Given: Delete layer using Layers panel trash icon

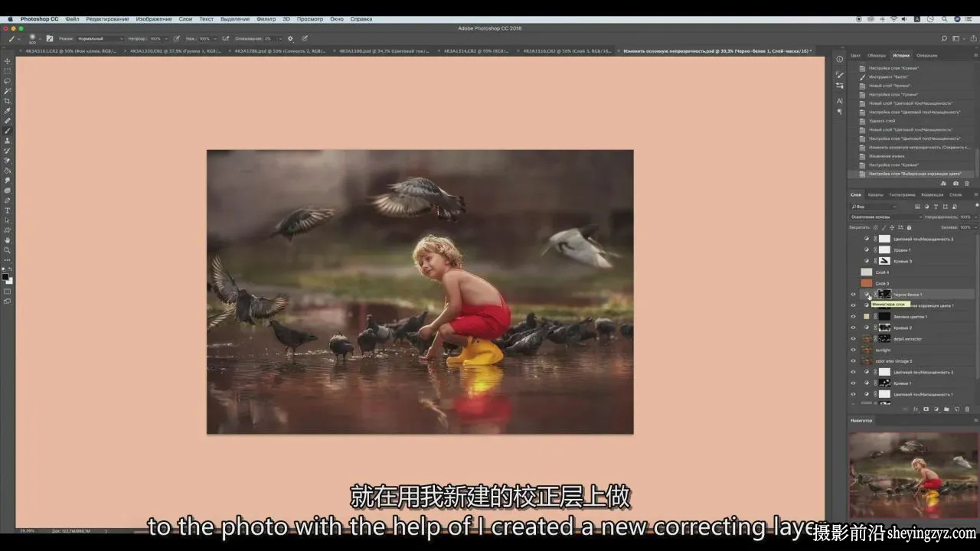Looking at the screenshot, I should coord(967,409).
